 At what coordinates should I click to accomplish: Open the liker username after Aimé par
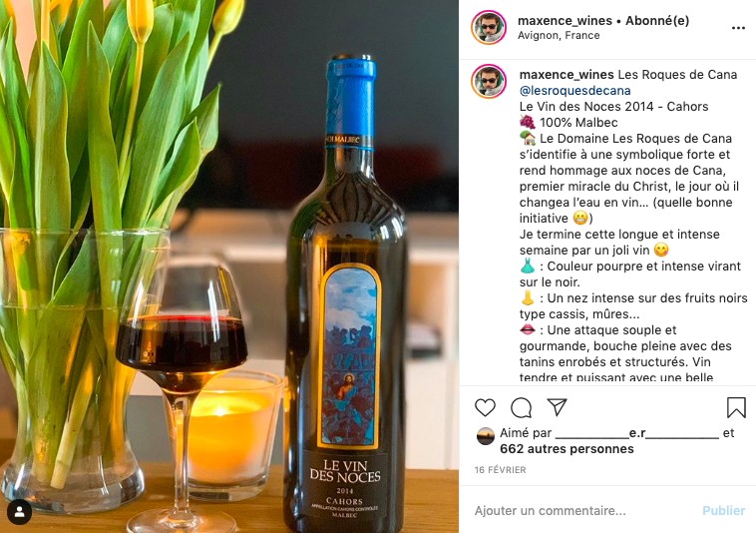(x=637, y=433)
